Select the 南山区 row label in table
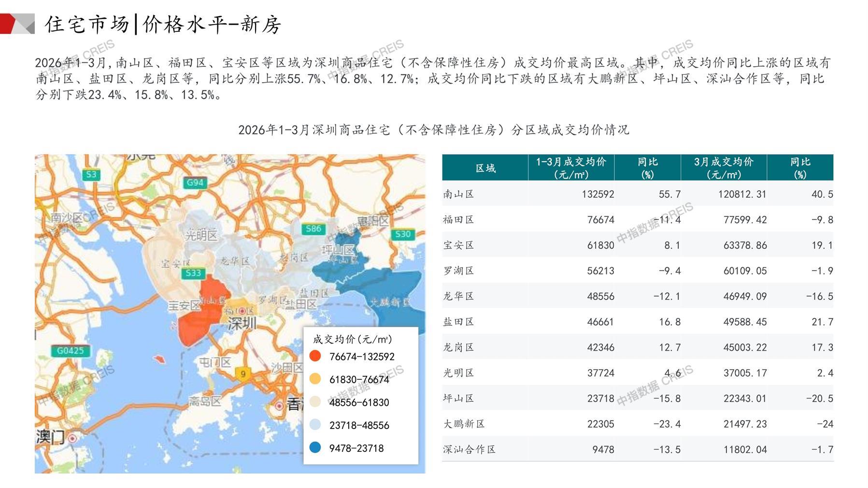The width and height of the screenshot is (868, 488). coord(458,194)
